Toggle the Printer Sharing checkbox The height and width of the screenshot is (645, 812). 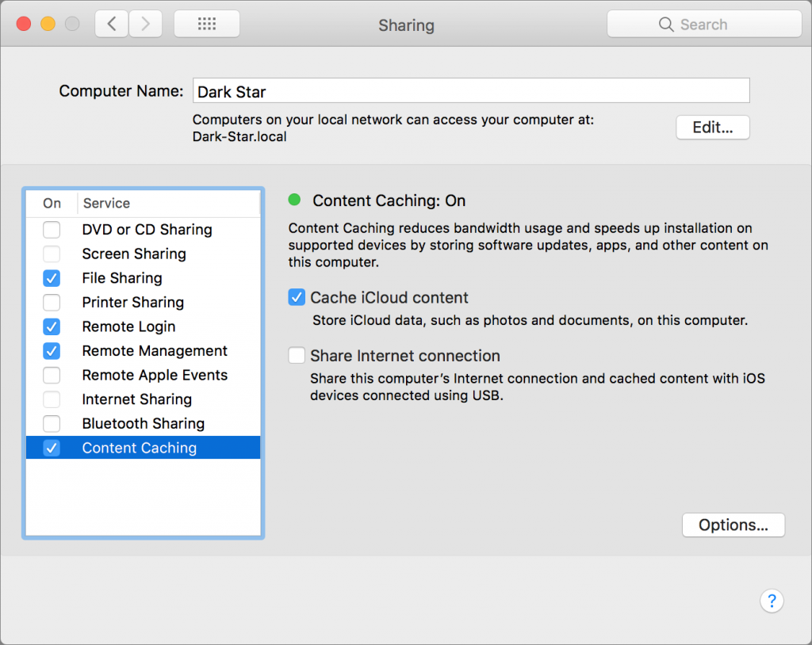point(52,302)
